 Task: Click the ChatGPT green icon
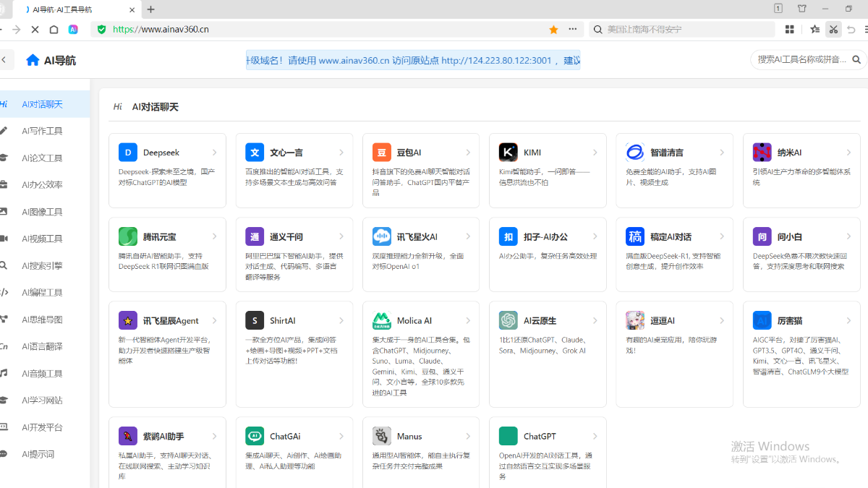(509, 436)
